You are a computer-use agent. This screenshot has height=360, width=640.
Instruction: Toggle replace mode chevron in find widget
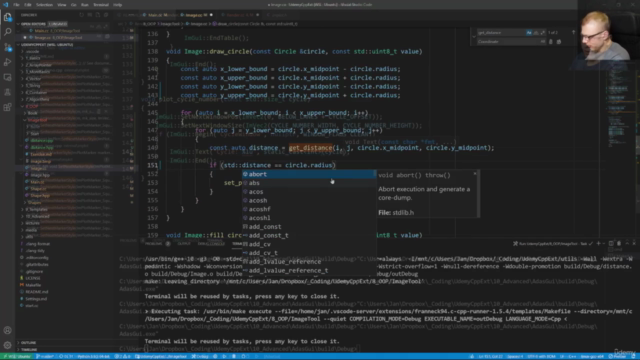474,37
